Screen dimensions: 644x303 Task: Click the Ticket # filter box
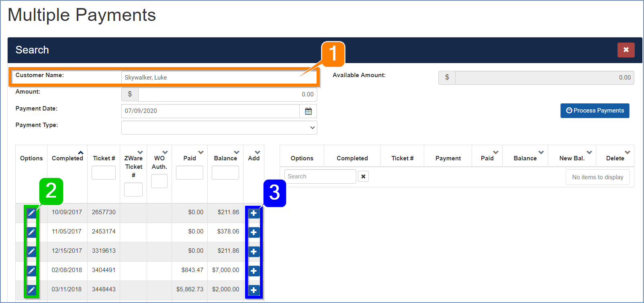[104, 173]
